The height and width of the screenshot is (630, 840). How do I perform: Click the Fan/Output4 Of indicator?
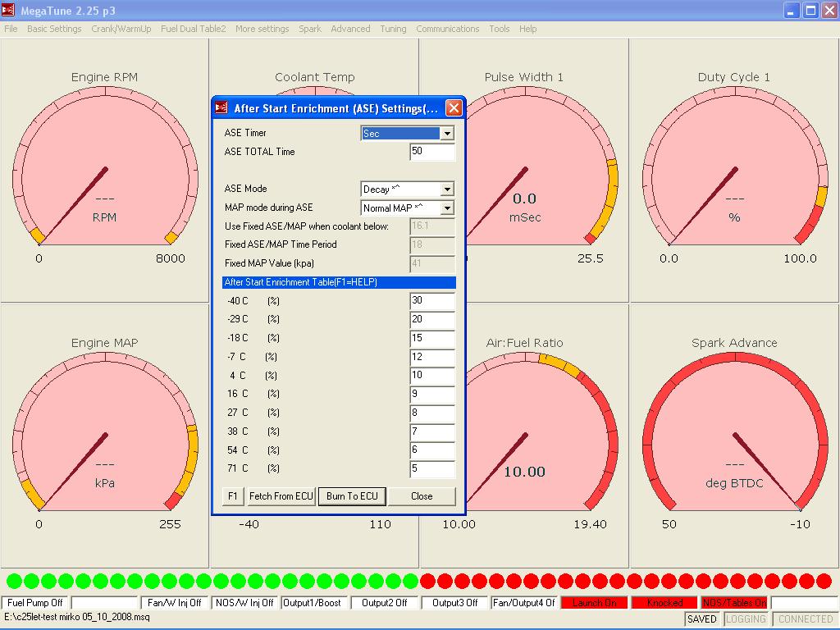pyautogui.click(x=524, y=603)
